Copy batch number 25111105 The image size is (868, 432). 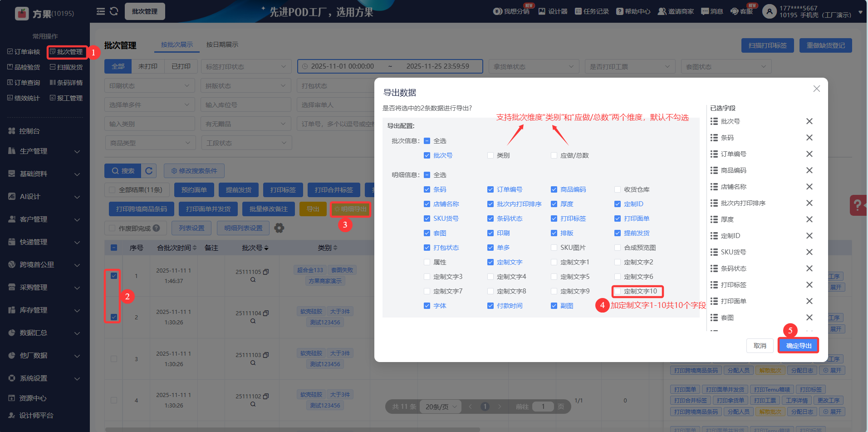(266, 272)
